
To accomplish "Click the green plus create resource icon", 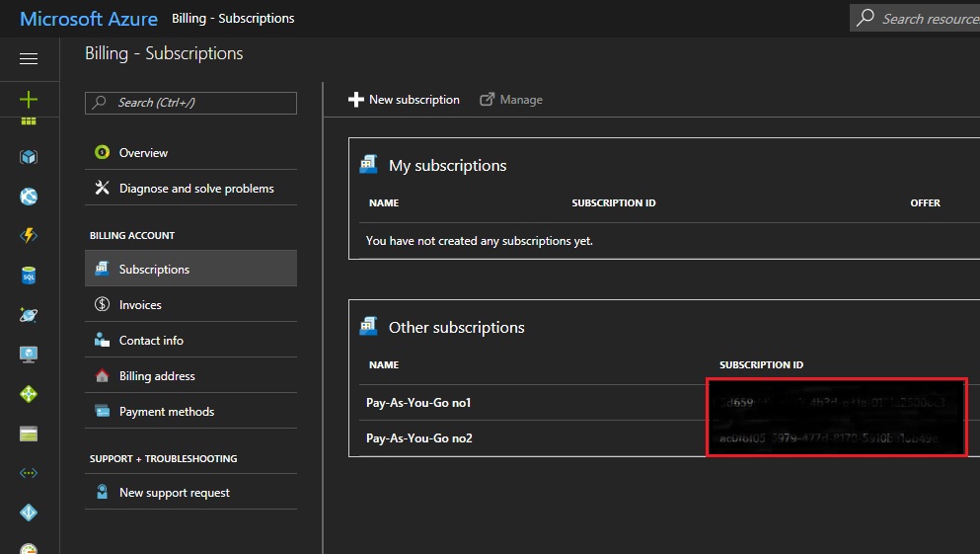I will [x=29, y=99].
